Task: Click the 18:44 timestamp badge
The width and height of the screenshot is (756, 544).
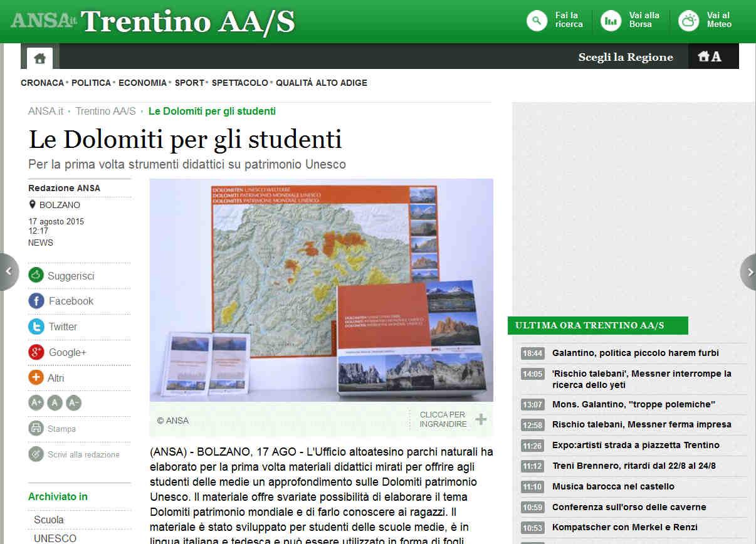Action: 533,353
